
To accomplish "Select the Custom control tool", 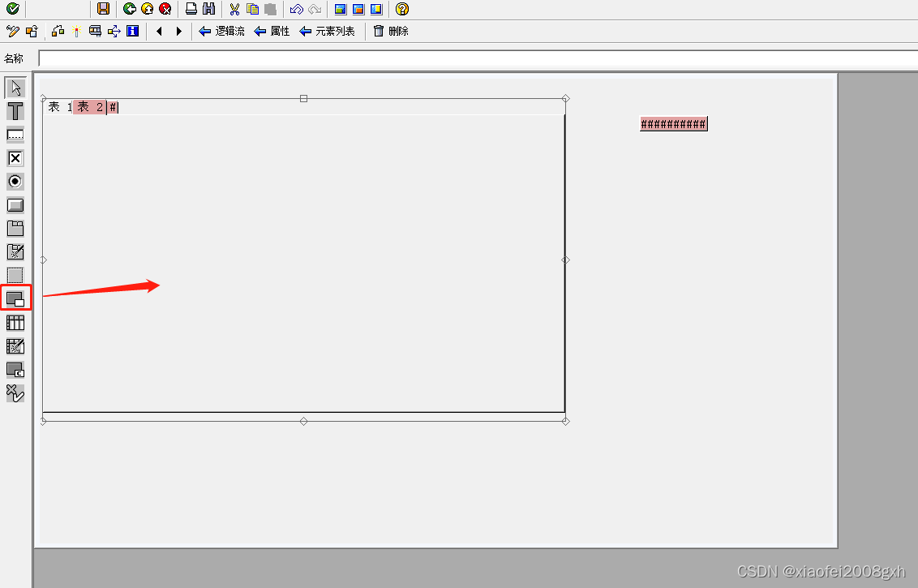I will coord(15,369).
